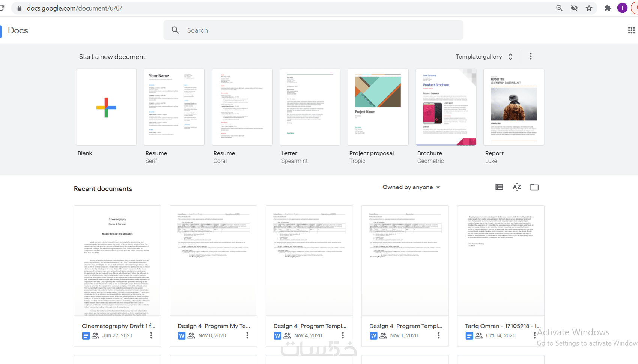This screenshot has height=364, width=638.
Task: Click the crossed-out eye icon in address bar
Action: click(574, 8)
